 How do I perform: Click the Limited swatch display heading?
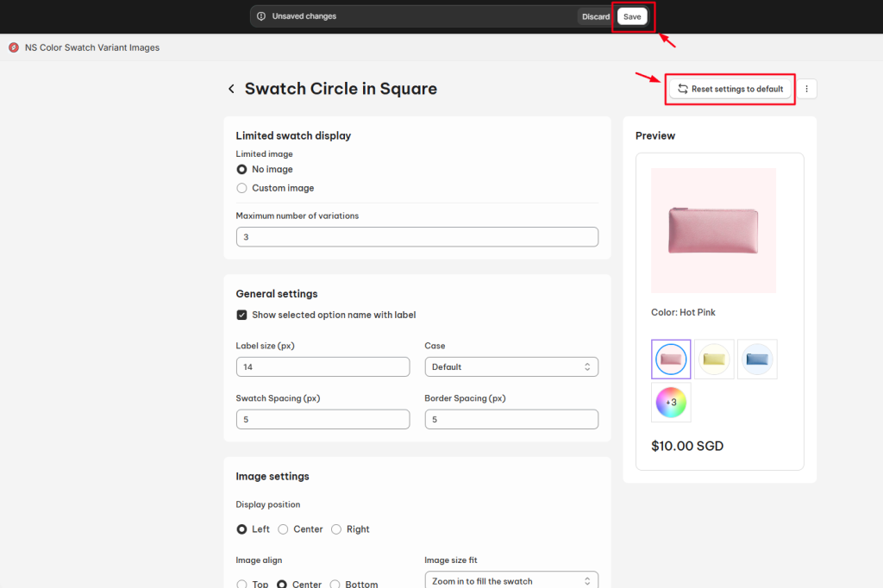click(x=293, y=135)
